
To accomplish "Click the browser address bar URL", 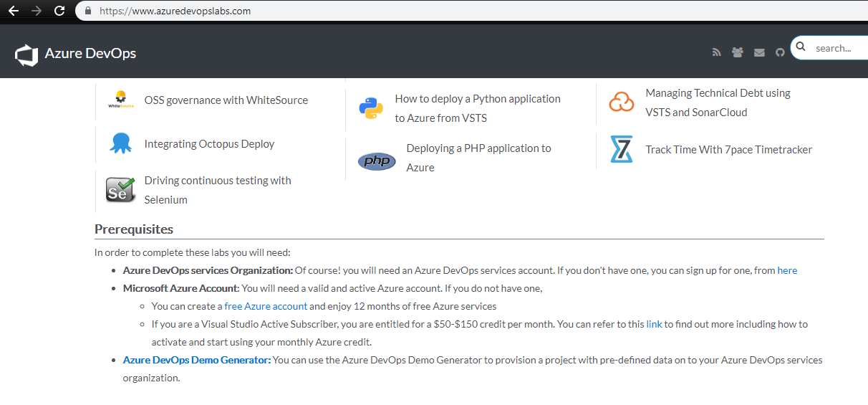I will pos(175,11).
